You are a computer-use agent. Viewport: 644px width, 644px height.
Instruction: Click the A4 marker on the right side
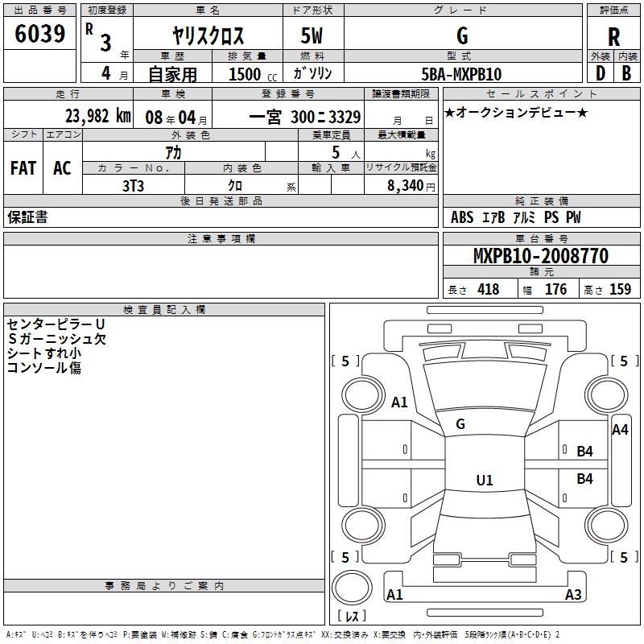[620, 430]
